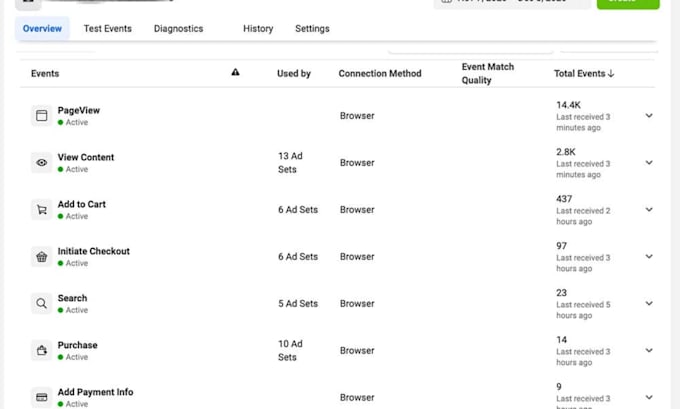
Task: Open the Diagnostics tab
Action: click(x=178, y=29)
